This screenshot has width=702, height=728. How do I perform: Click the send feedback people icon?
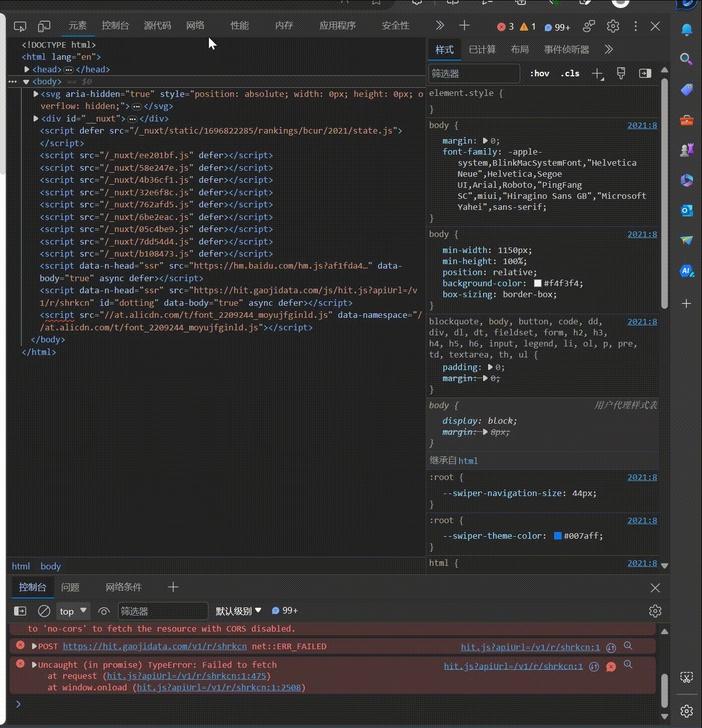coord(589,26)
